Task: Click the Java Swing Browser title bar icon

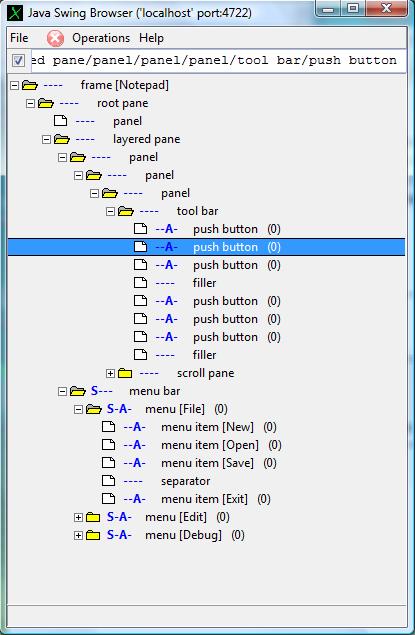Action: (x=15, y=13)
